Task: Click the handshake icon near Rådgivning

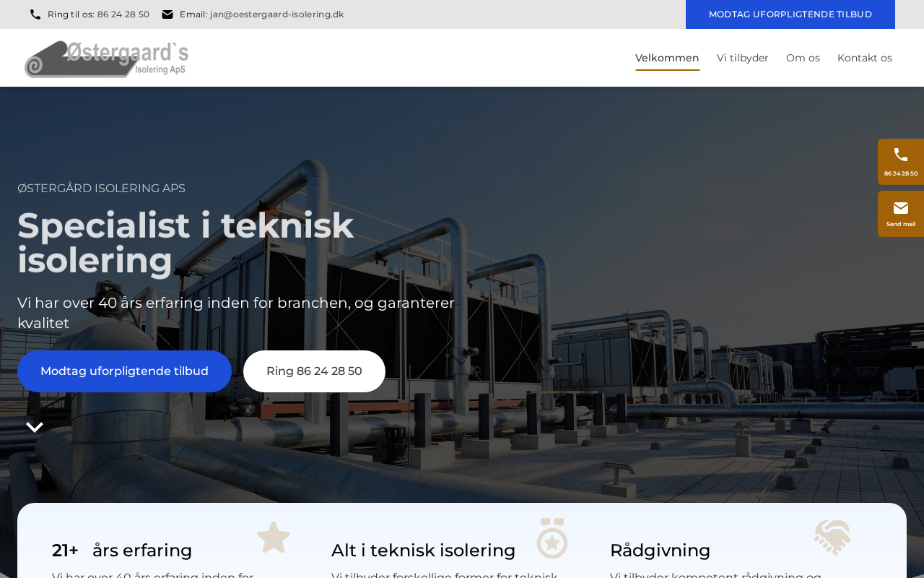Action: coord(832,538)
